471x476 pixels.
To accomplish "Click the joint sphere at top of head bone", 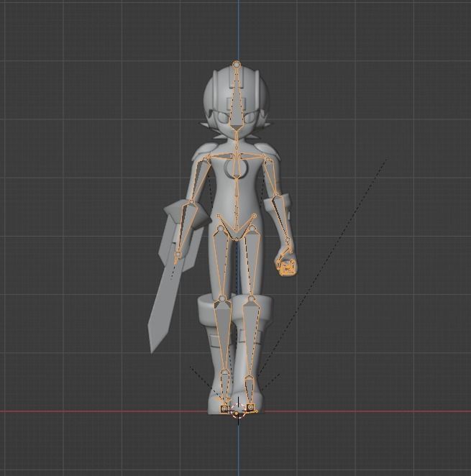I will coord(237,64).
